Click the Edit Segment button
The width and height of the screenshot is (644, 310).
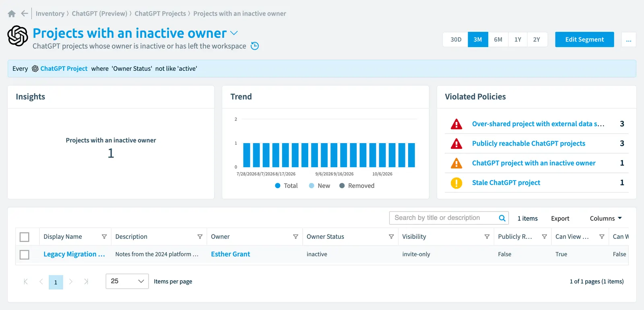584,39
